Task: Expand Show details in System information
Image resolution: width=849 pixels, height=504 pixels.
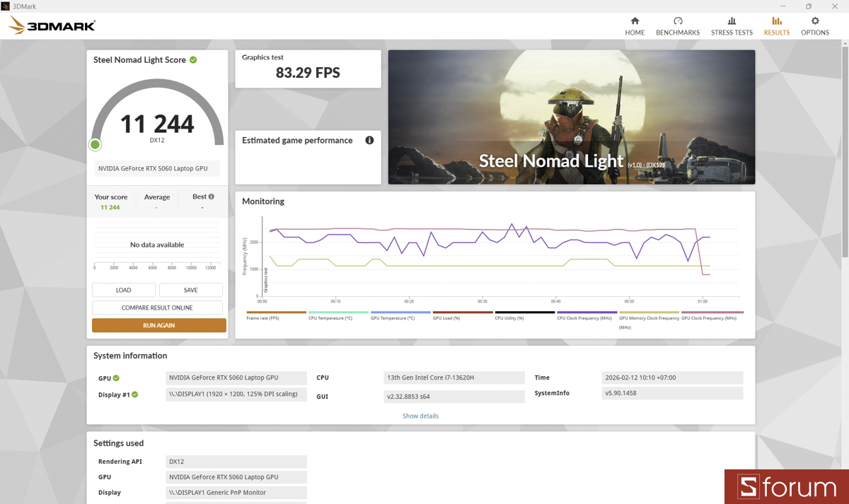Action: coord(420,416)
